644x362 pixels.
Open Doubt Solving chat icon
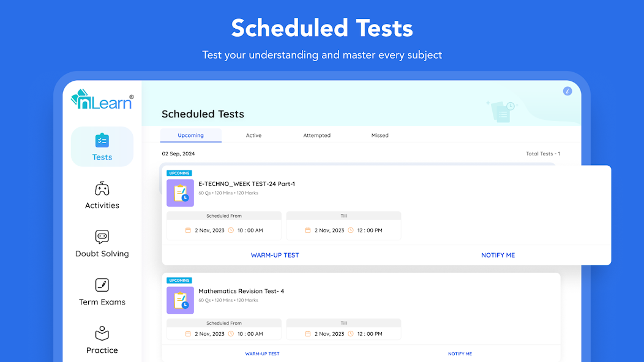102,237
